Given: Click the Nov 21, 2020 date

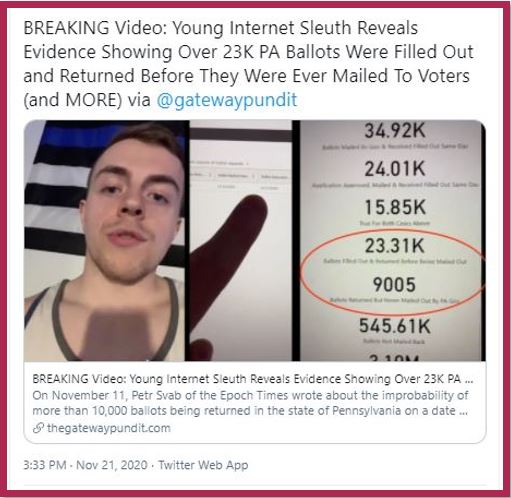Looking at the screenshot, I should pyautogui.click(x=112, y=465).
